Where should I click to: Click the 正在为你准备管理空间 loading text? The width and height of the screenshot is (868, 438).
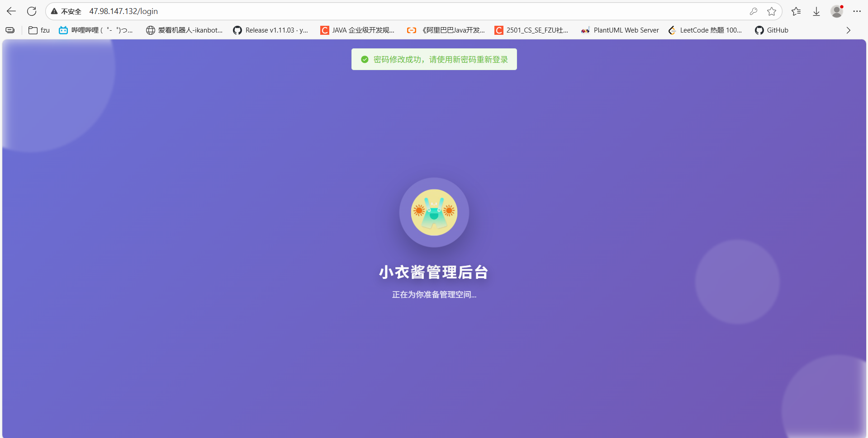coord(434,295)
